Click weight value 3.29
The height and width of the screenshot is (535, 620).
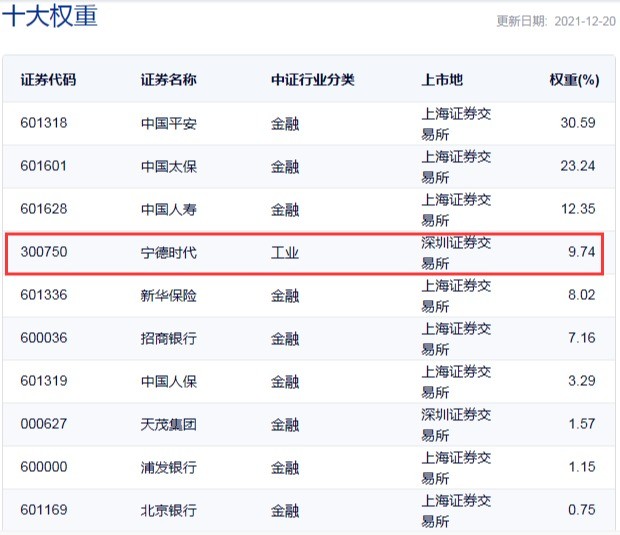coord(582,382)
